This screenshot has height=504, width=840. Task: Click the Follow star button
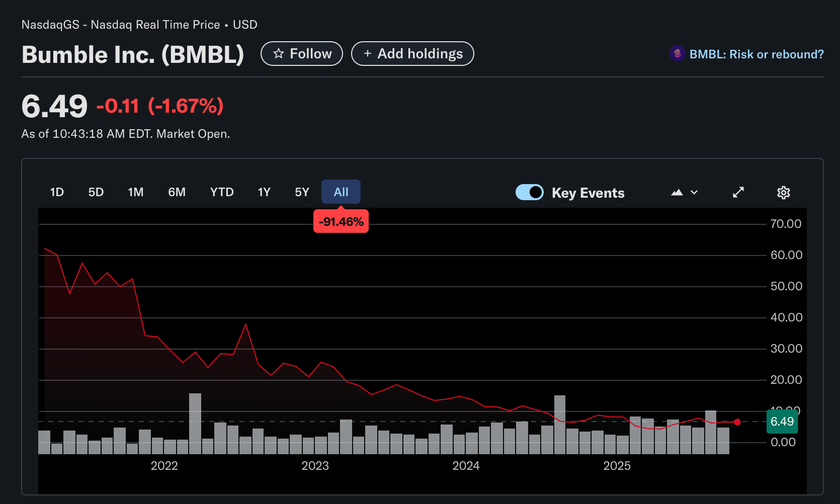point(302,54)
